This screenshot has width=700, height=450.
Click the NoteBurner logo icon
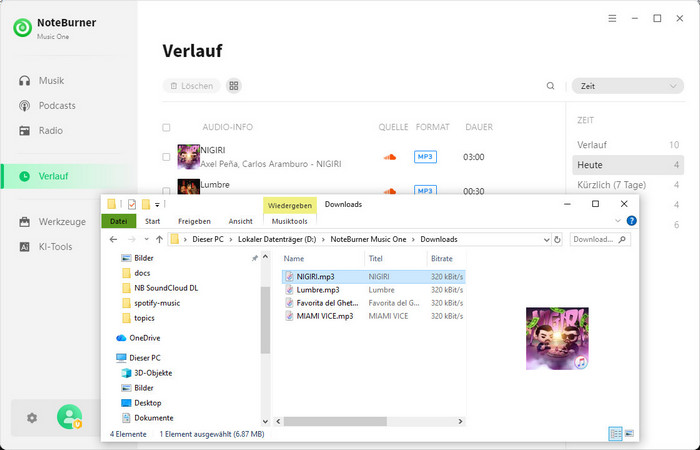click(x=22, y=28)
